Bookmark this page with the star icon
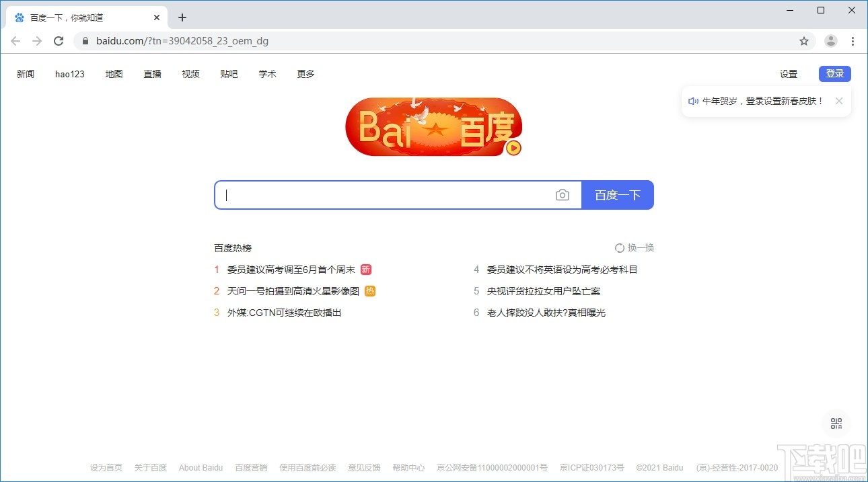 tap(804, 41)
